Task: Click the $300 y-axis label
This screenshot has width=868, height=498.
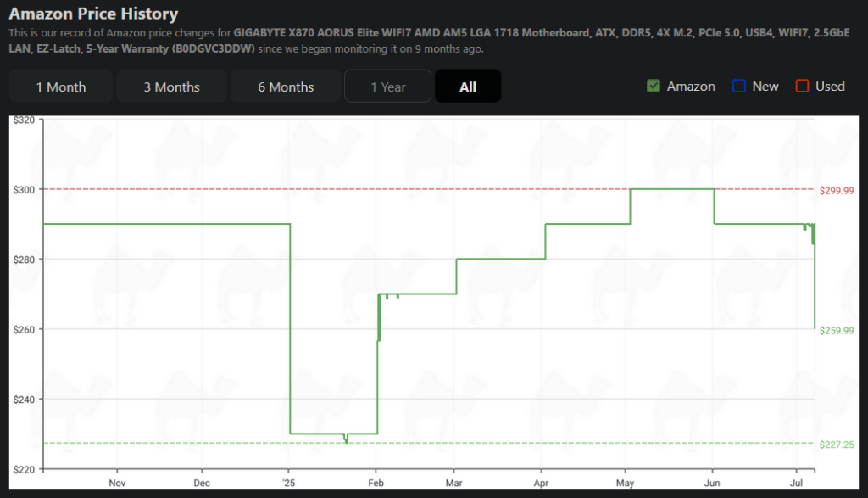Action: pyautogui.click(x=24, y=190)
